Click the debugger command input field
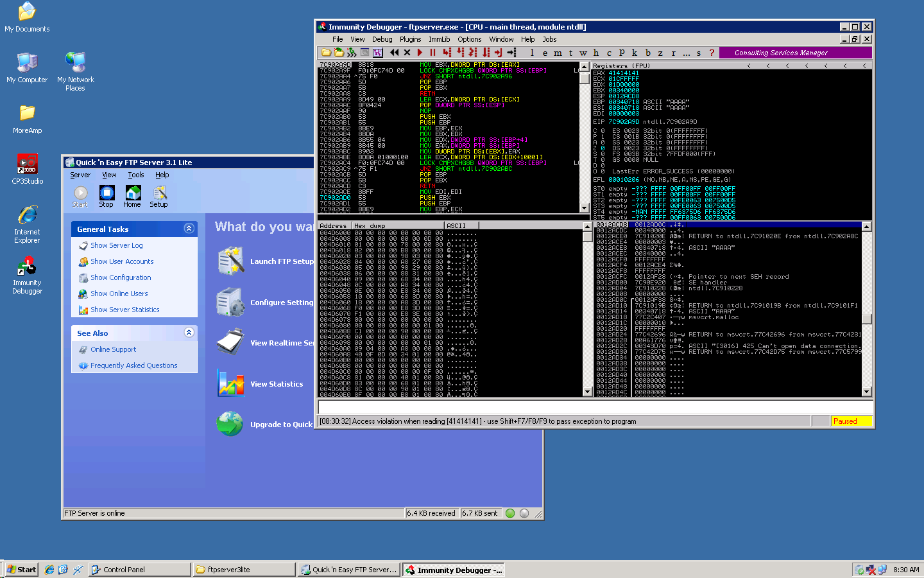The width and height of the screenshot is (924, 578). click(595, 407)
